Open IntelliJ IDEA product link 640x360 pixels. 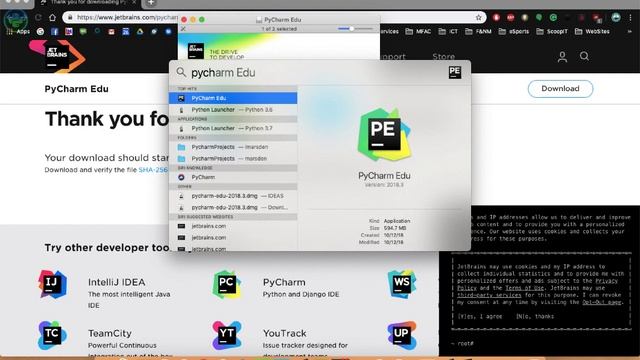pos(116,282)
